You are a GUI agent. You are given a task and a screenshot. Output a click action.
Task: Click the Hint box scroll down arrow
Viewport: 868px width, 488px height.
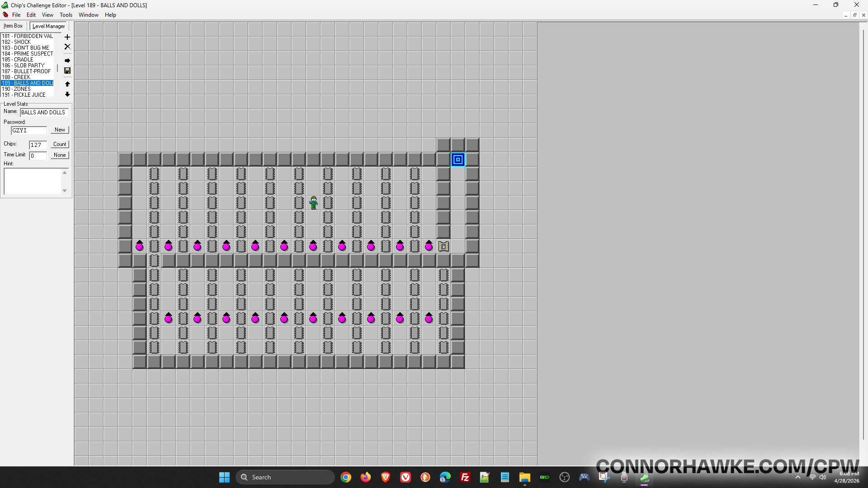coord(65,191)
